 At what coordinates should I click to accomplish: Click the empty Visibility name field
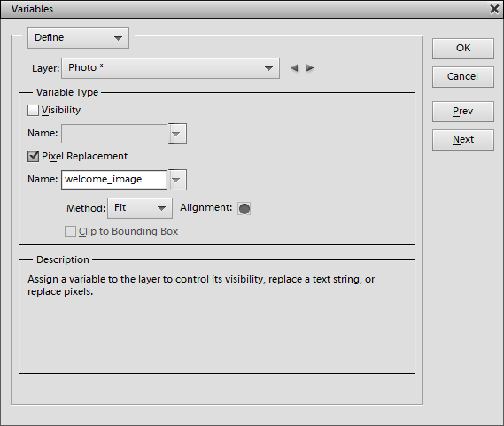click(114, 134)
